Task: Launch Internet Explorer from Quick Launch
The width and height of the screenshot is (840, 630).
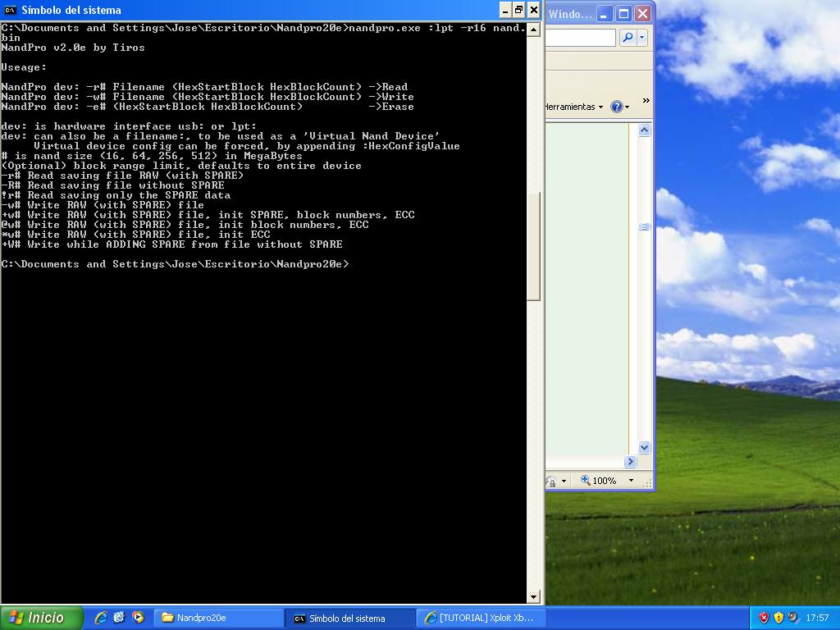Action: [x=101, y=618]
